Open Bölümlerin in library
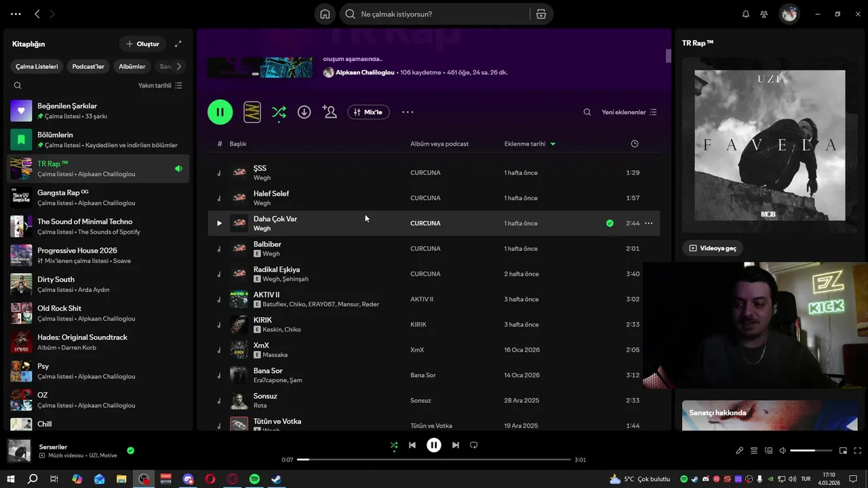 (x=98, y=140)
